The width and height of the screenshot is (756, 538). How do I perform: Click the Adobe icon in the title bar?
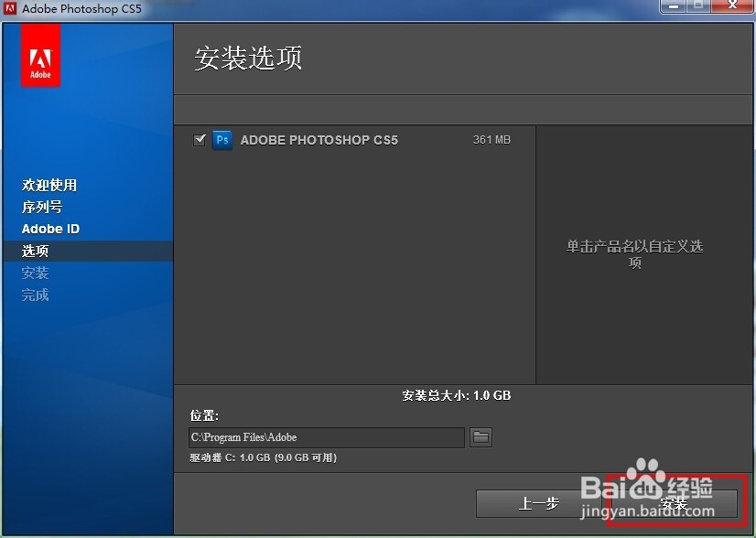(x=10, y=8)
